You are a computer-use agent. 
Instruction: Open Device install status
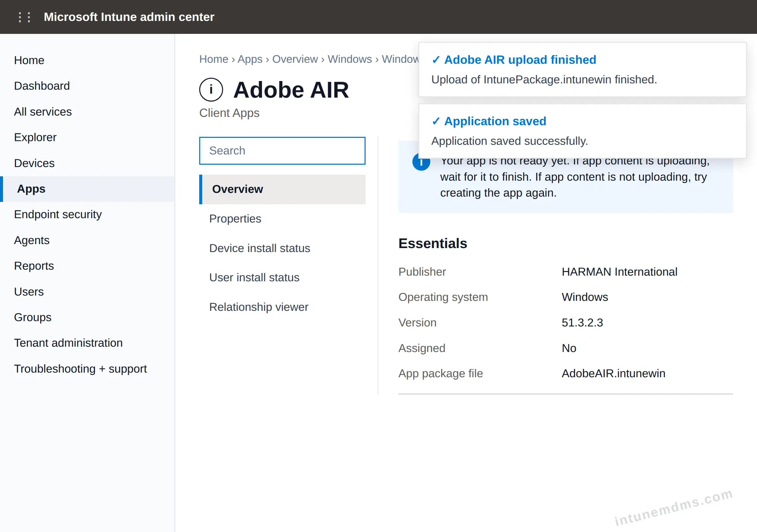282,248
